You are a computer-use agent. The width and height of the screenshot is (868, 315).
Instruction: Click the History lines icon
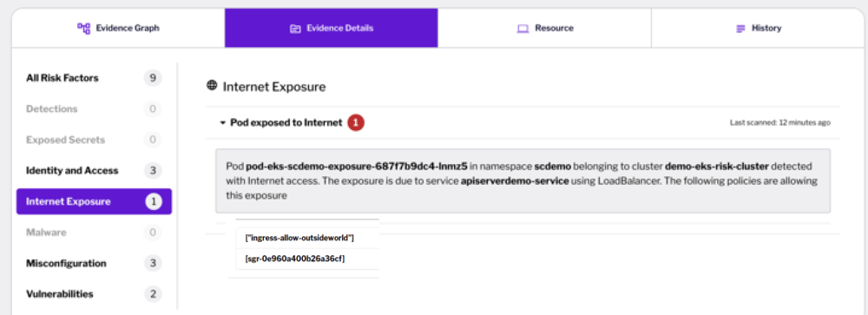[740, 29]
